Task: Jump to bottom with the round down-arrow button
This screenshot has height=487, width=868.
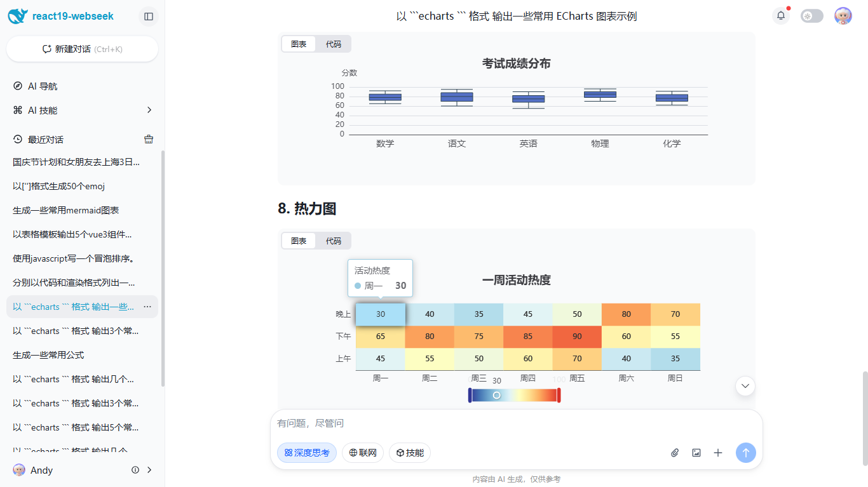Action: click(x=745, y=385)
